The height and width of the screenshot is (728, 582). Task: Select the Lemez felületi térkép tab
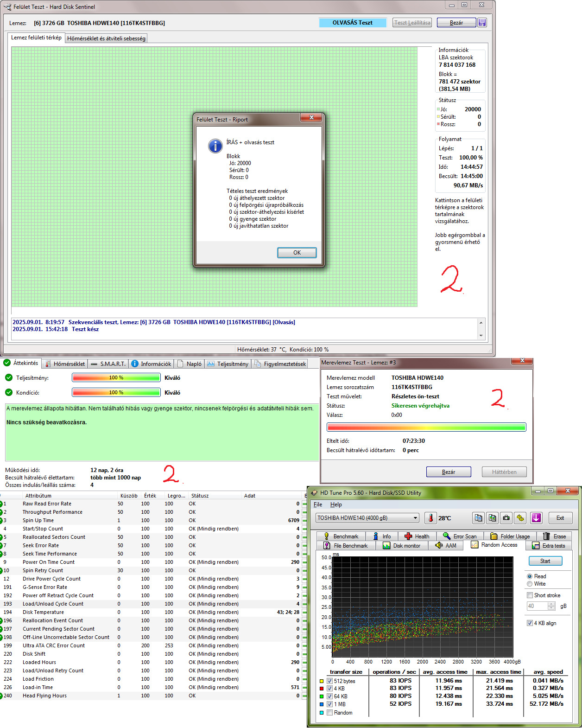(36, 38)
